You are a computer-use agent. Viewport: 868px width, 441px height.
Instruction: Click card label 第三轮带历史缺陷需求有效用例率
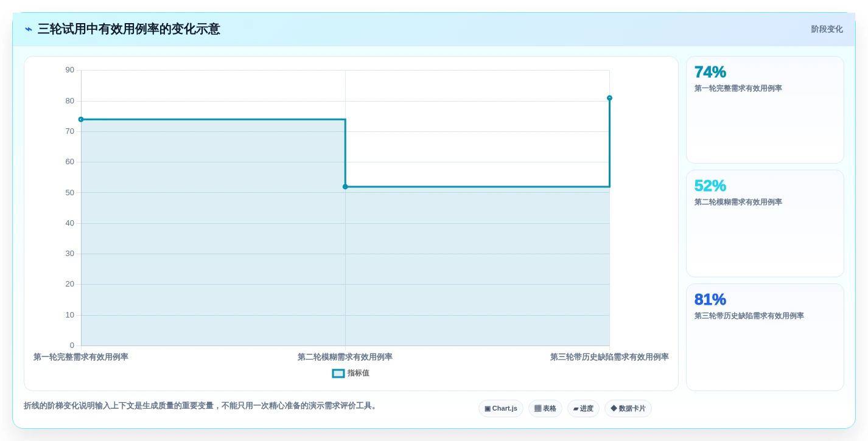point(749,316)
